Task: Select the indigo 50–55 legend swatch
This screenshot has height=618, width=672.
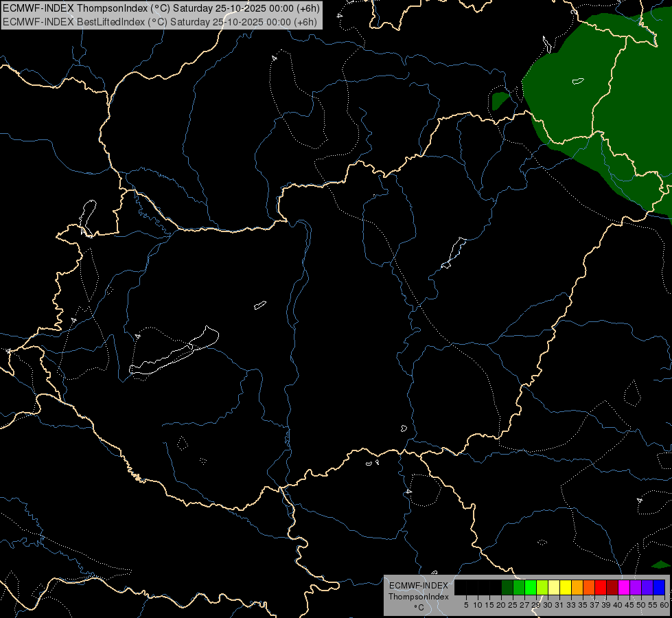Action: 647,587
